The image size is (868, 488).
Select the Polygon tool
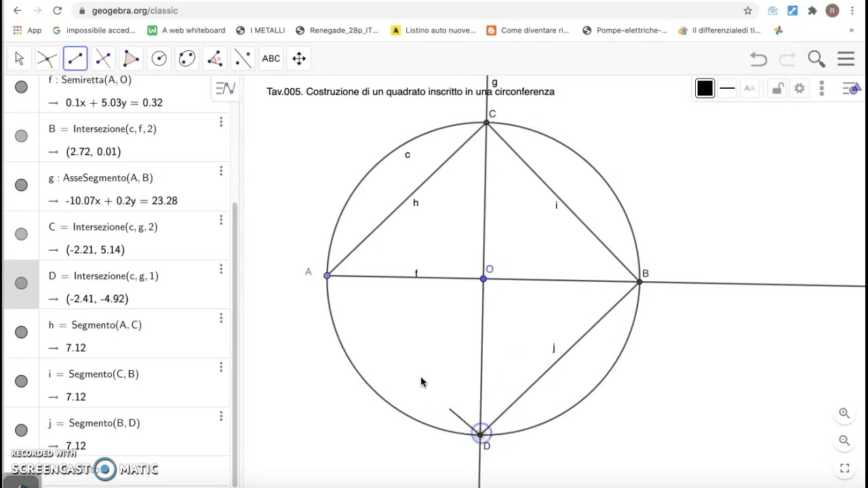pyautogui.click(x=131, y=58)
